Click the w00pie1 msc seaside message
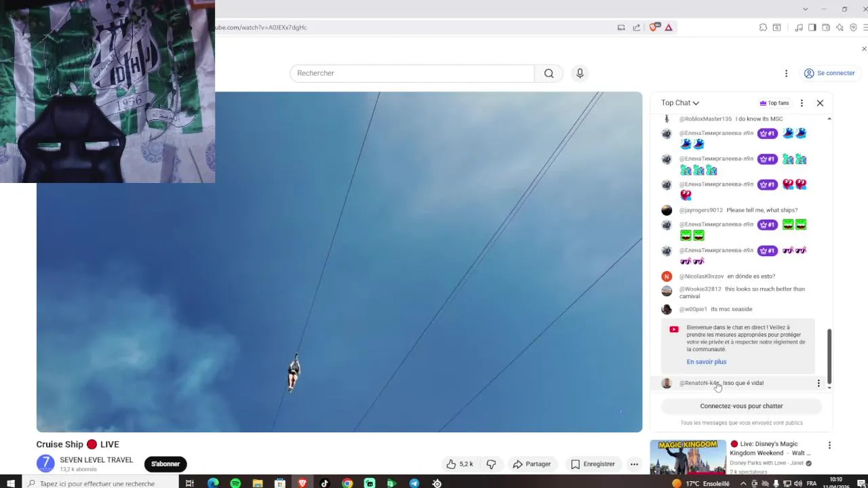Screen dimensions: 868x488 click(731, 309)
